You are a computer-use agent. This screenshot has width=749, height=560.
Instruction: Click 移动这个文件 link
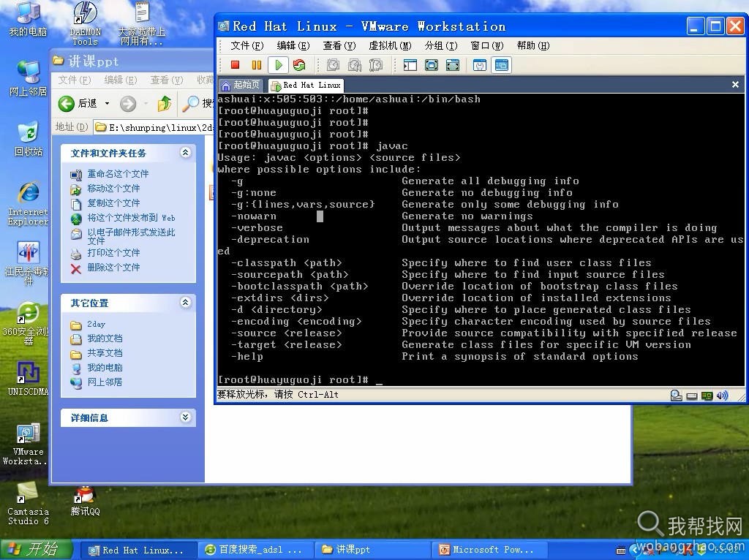(x=113, y=189)
